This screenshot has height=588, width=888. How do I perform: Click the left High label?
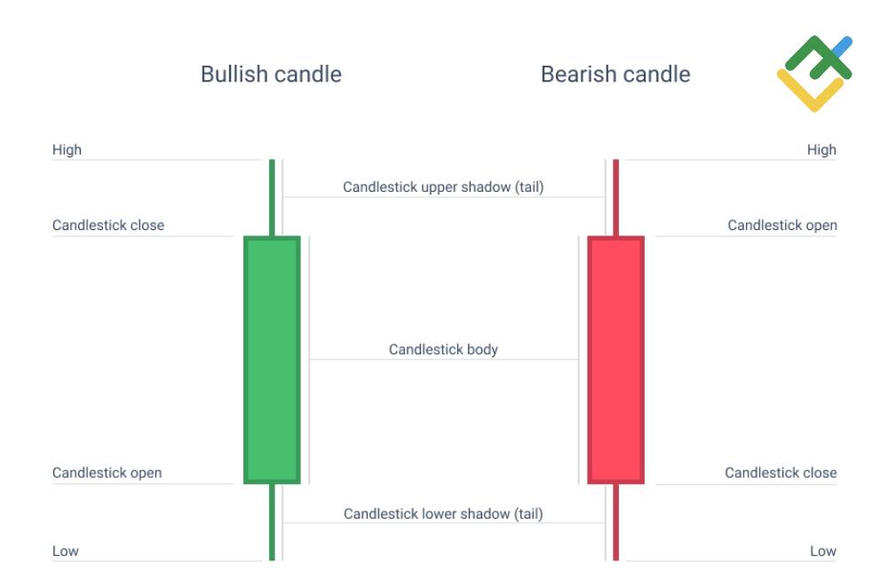click(x=67, y=150)
